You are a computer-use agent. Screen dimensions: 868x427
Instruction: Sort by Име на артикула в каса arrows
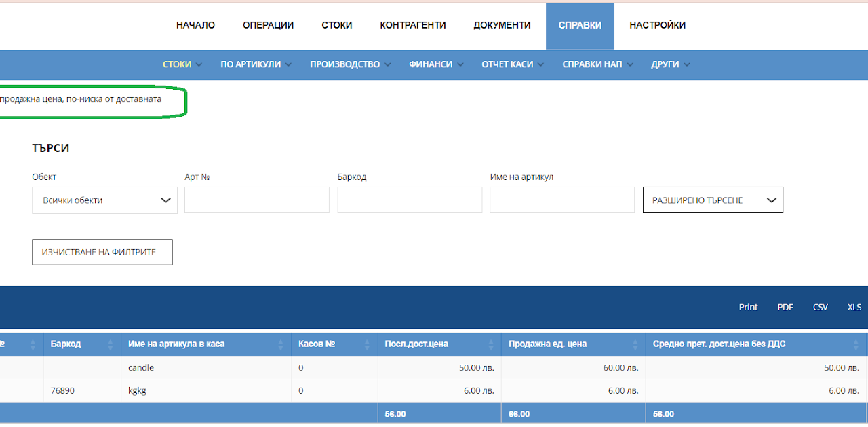tap(280, 345)
